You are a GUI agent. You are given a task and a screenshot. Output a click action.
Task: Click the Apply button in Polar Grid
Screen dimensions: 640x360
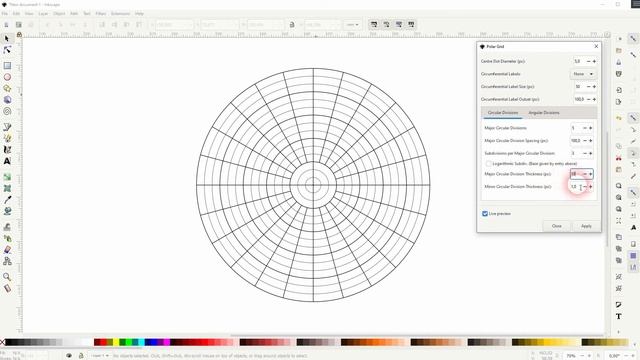586,226
